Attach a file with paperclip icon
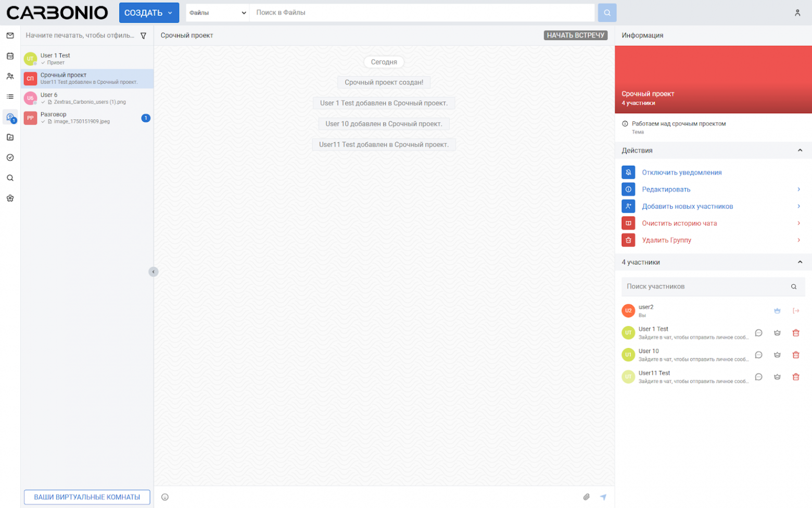This screenshot has width=812, height=508. pyautogui.click(x=586, y=497)
